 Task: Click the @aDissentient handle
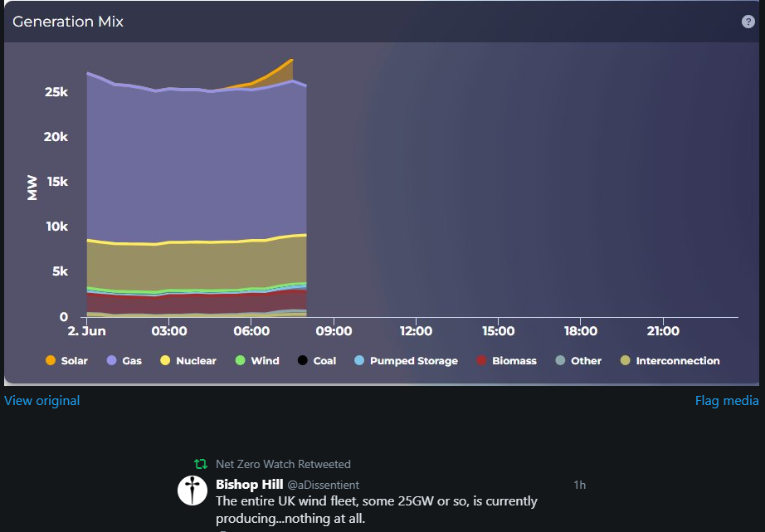[324, 484]
